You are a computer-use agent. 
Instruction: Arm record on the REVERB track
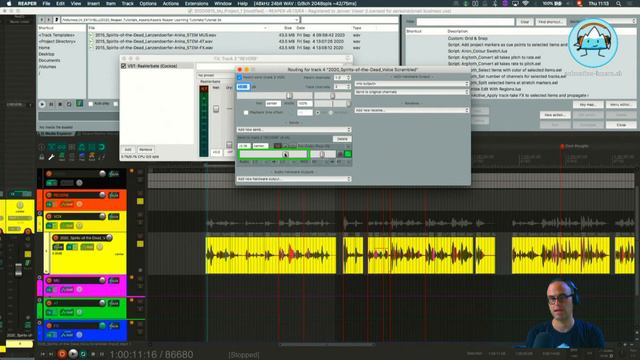(x=49, y=195)
